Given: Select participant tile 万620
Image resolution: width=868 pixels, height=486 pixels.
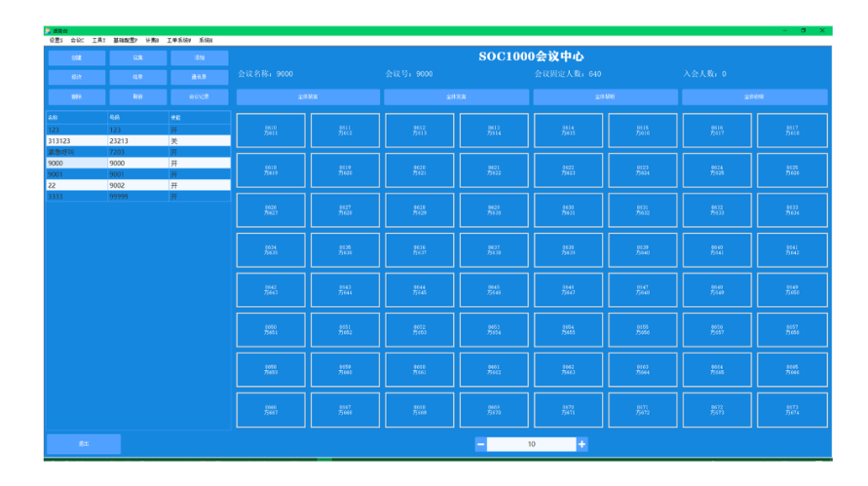Looking at the screenshot, I should click(345, 170).
